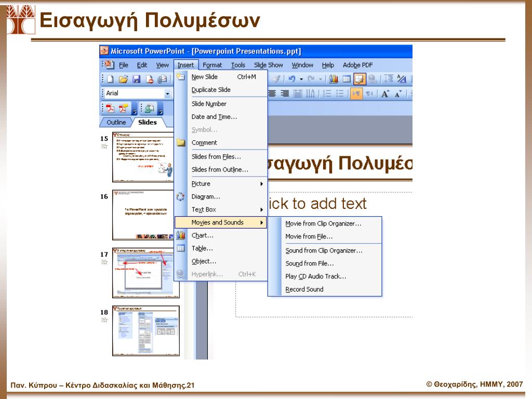Click the E-mail as attachment icon
The width and height of the screenshot is (532, 399).
click(x=163, y=79)
